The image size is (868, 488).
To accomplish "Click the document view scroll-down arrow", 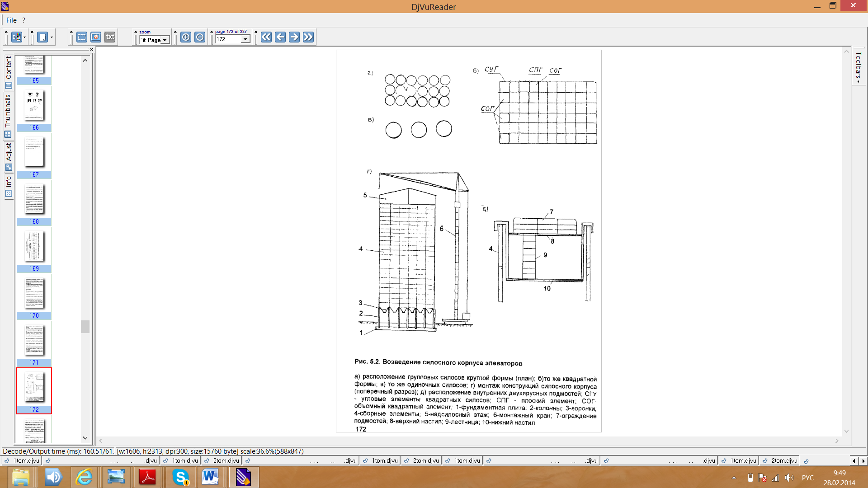I will point(847,432).
